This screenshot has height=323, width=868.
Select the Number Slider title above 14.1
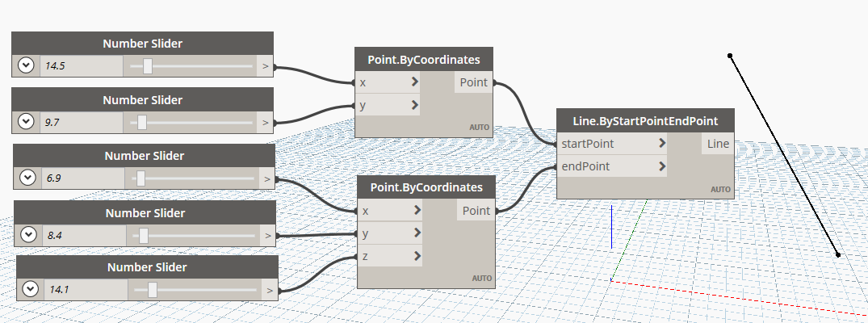147,267
